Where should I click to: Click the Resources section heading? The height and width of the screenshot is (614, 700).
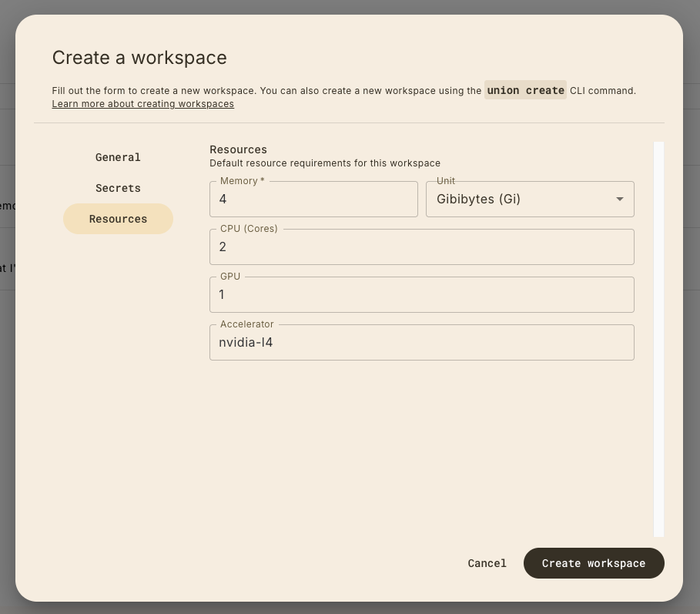tap(238, 149)
